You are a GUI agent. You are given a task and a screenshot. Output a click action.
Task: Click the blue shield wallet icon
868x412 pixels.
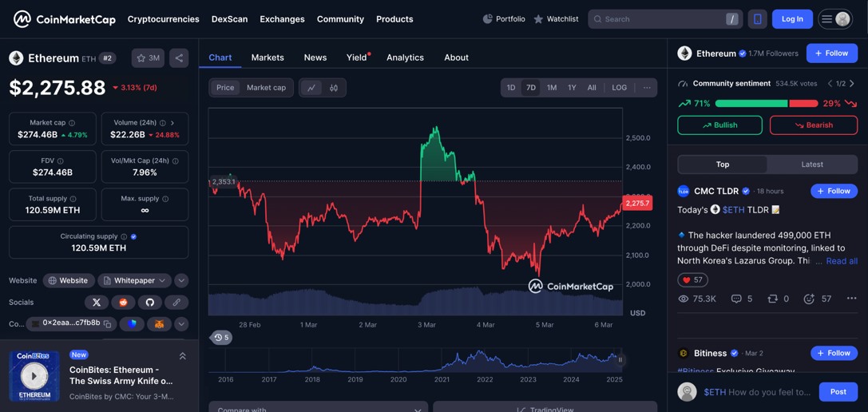(x=132, y=324)
